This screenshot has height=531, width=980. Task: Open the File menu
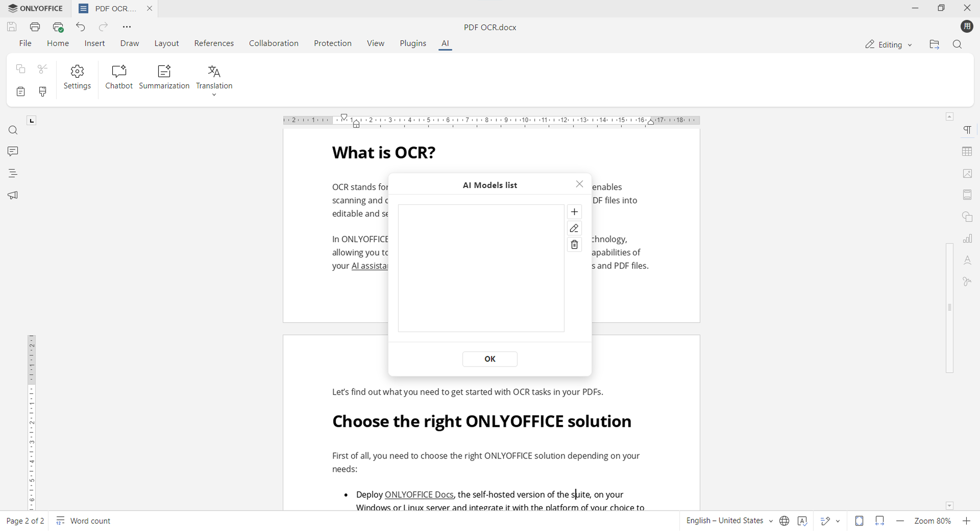(26, 44)
